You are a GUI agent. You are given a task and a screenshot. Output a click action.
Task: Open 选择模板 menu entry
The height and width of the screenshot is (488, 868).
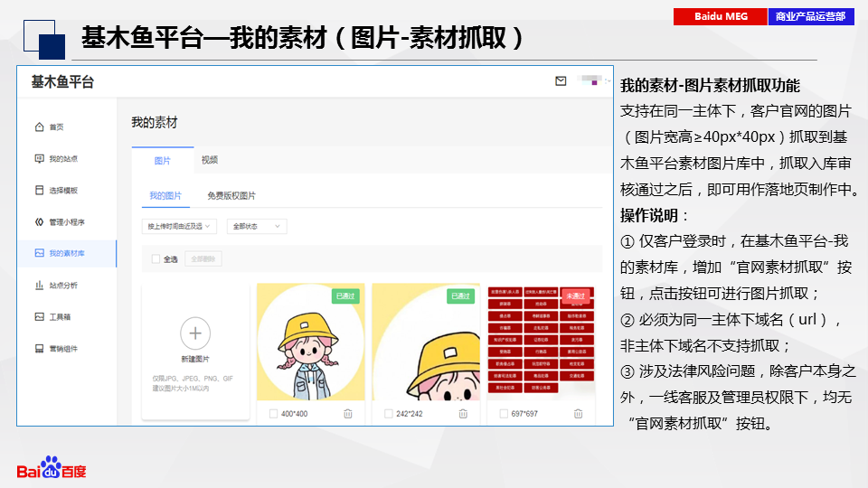[x=63, y=191]
